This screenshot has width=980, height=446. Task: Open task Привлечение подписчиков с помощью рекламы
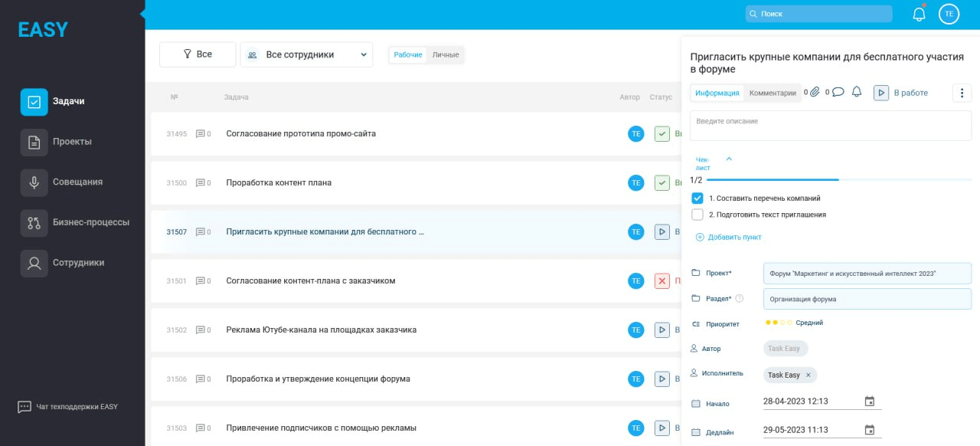[322, 428]
